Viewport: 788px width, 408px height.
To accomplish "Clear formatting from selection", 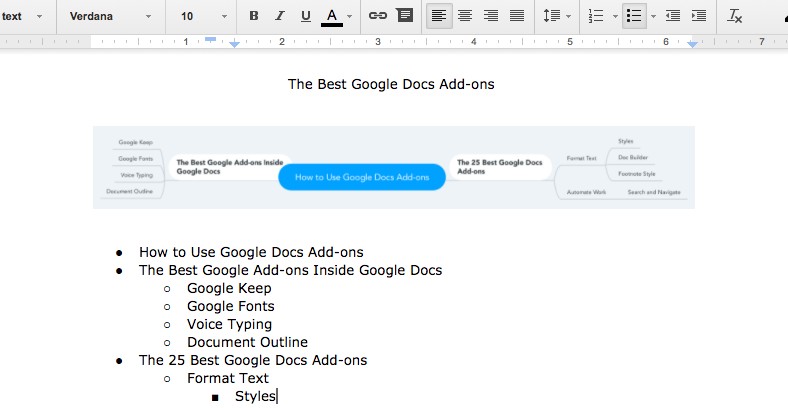I will 735,16.
